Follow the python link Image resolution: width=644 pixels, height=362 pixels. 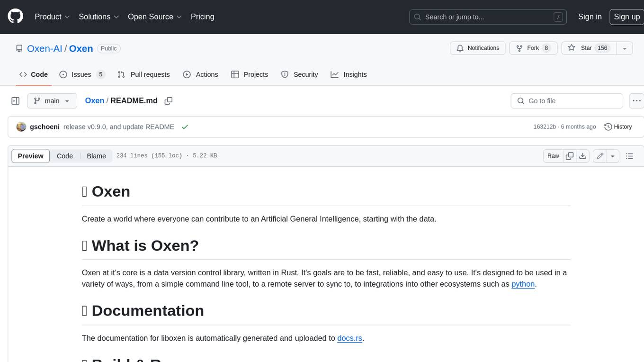(x=523, y=284)
